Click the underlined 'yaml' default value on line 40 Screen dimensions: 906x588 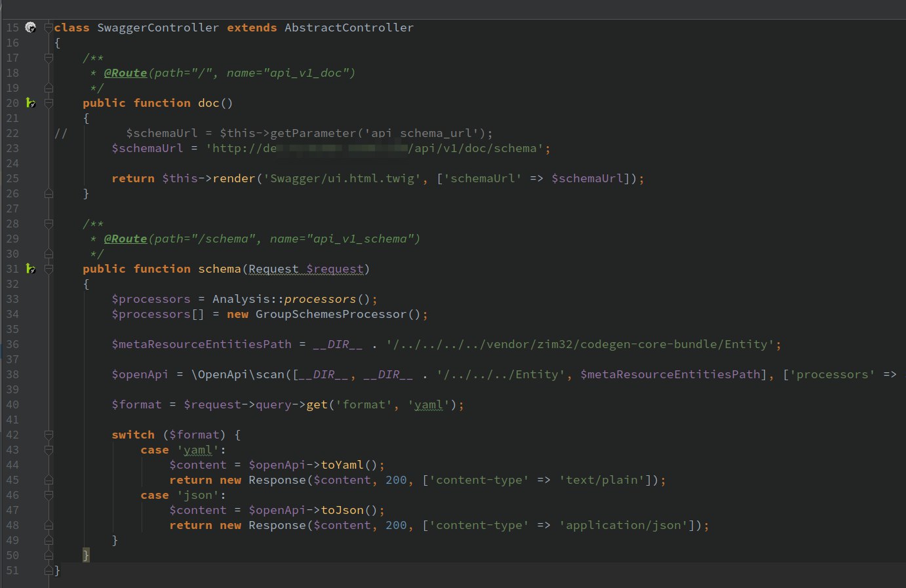click(x=429, y=404)
